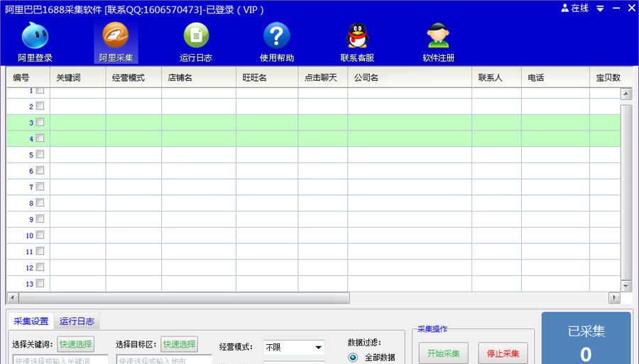Image resolution: width=639 pixels, height=364 pixels.
Task: Open the title bar dropdown menu arrow
Action: pyautogui.click(x=600, y=9)
